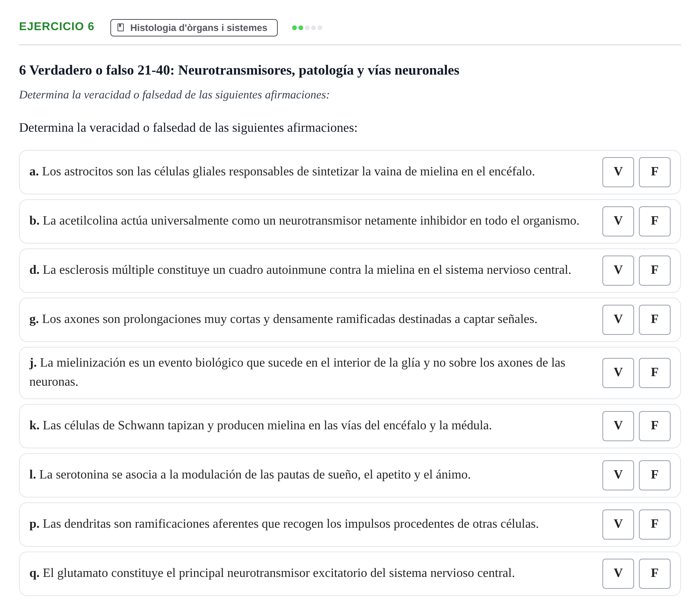The image size is (700, 615).
Task: Click the difficulty dots indicator
Action: point(307,28)
